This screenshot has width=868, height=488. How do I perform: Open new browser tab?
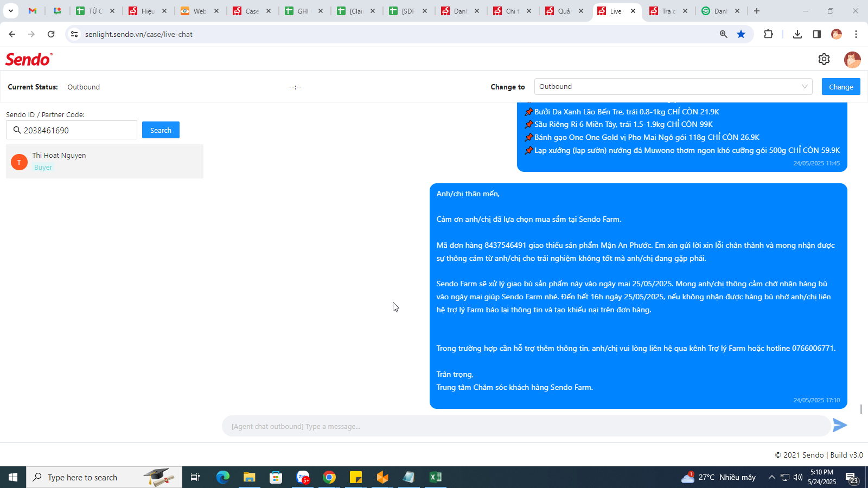pos(757,11)
